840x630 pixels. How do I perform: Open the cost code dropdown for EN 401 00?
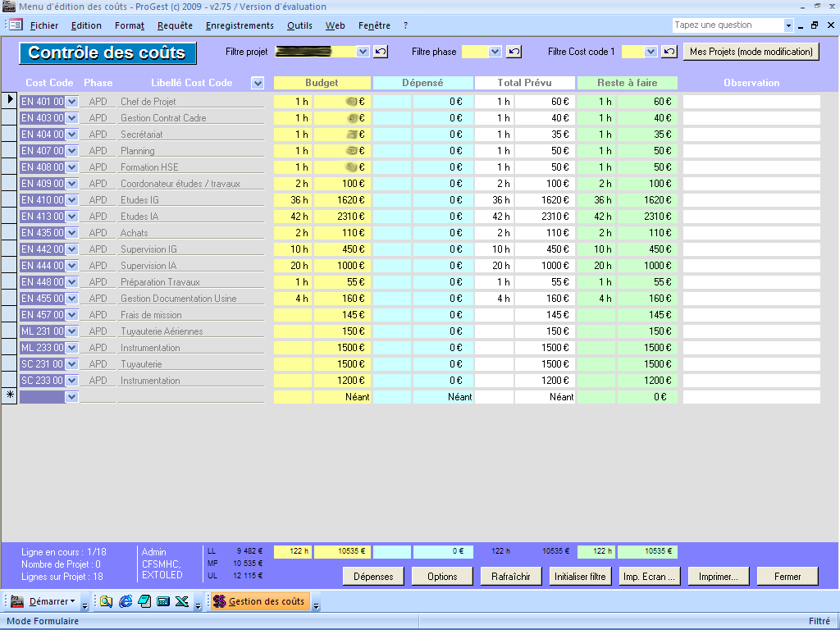coord(72,101)
